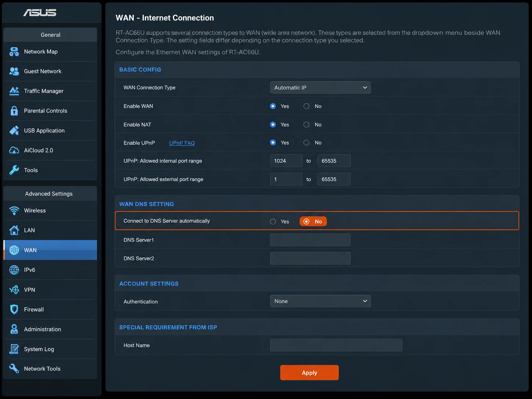Image resolution: width=532 pixels, height=399 pixels.
Task: Click the Wireless wifi icon
Action: [14, 211]
